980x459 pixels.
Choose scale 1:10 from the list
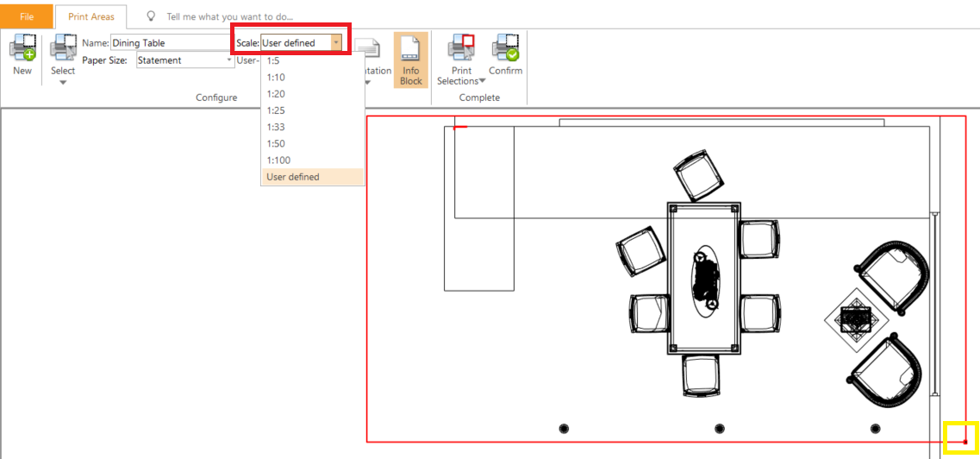[313, 78]
